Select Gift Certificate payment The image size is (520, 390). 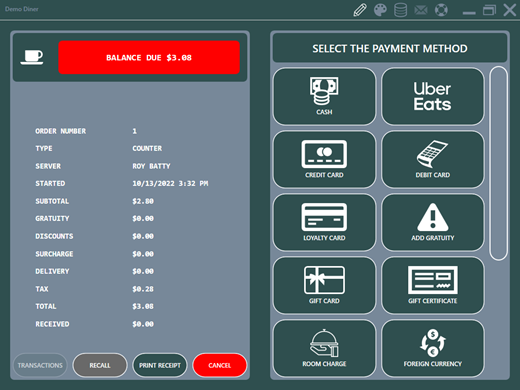coord(433,286)
